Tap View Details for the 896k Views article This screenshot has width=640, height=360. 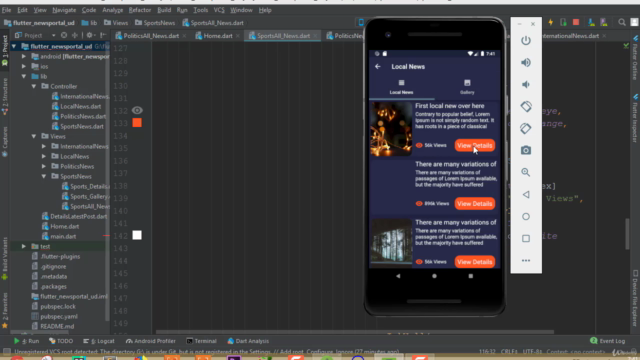[475, 203]
